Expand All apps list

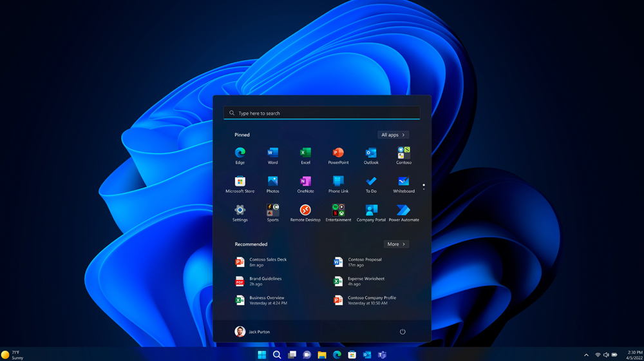[393, 135]
